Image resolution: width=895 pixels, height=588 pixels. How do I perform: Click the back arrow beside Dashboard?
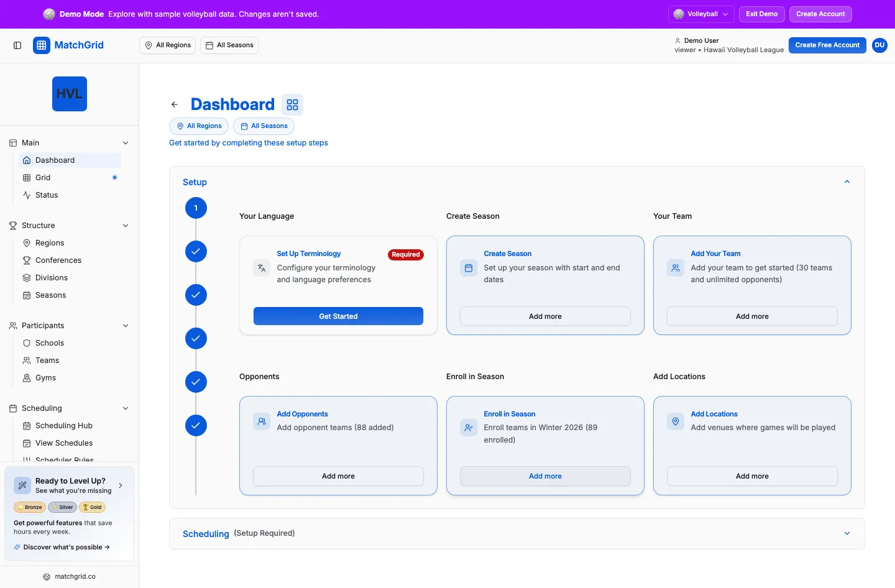pyautogui.click(x=175, y=104)
